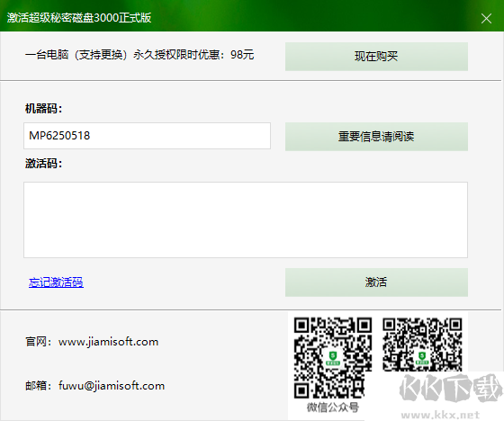Open the 忘记激活码 link
Screen dimensions: 504x421
56,282
